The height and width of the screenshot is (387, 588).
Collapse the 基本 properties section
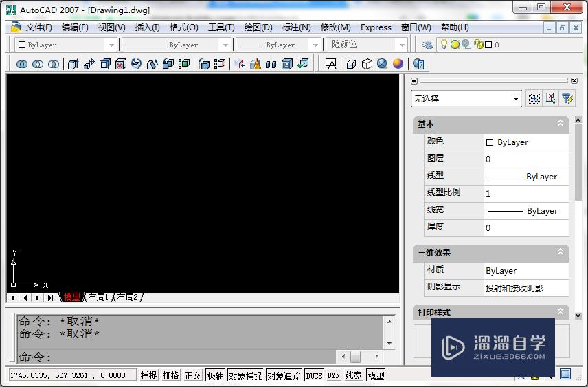561,124
